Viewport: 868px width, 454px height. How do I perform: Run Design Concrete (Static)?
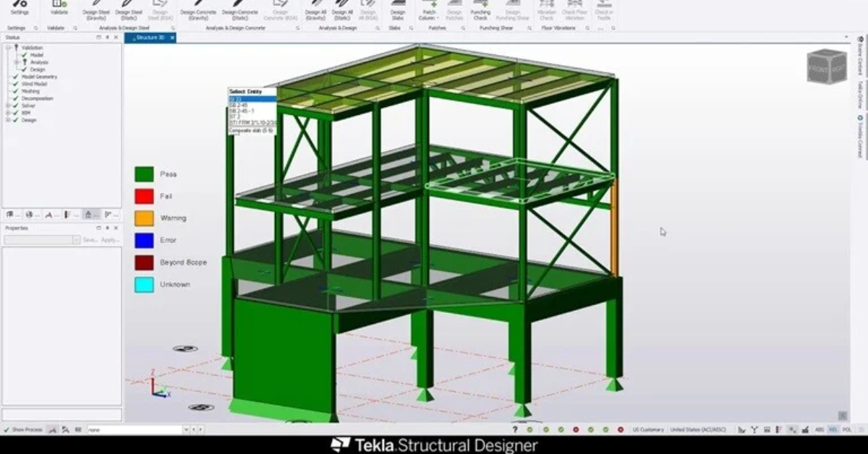tap(239, 9)
